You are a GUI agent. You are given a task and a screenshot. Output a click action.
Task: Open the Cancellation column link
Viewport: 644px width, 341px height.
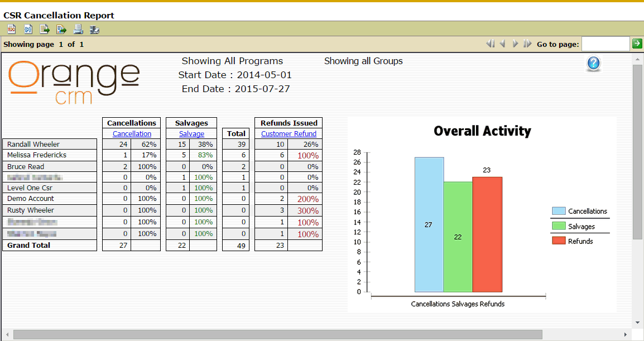click(132, 134)
